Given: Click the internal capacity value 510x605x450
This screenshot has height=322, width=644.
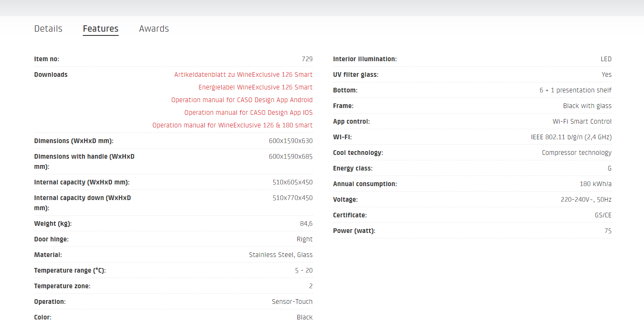Looking at the screenshot, I should click(x=293, y=182).
